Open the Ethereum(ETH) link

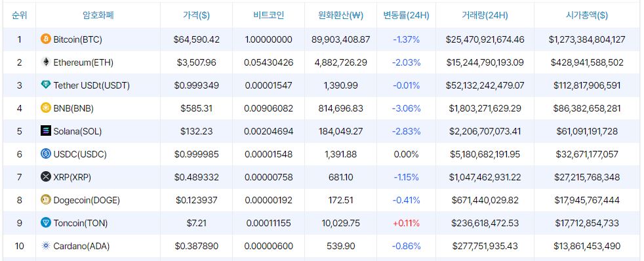[83, 63]
